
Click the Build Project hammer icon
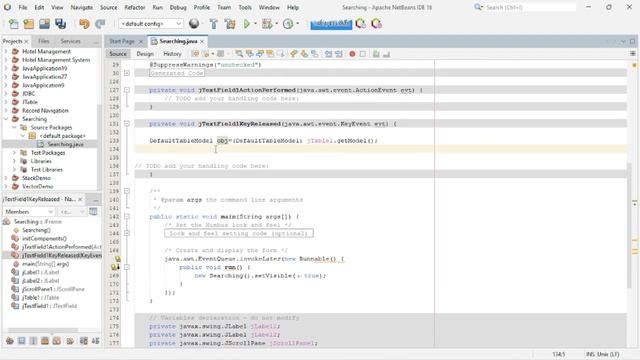click(213, 24)
